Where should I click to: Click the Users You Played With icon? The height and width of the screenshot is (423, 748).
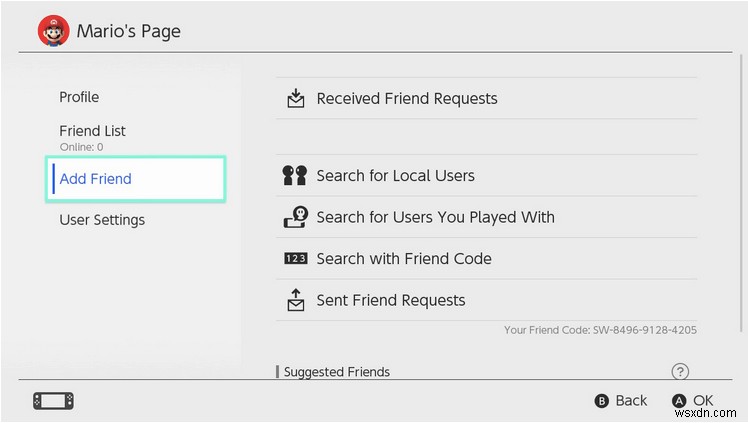(295, 217)
